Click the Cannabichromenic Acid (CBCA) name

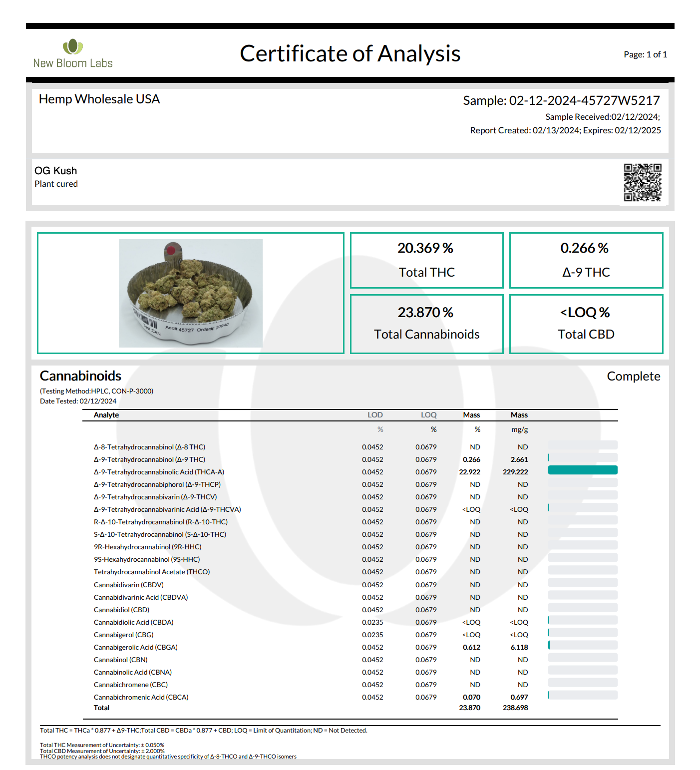pos(141,697)
